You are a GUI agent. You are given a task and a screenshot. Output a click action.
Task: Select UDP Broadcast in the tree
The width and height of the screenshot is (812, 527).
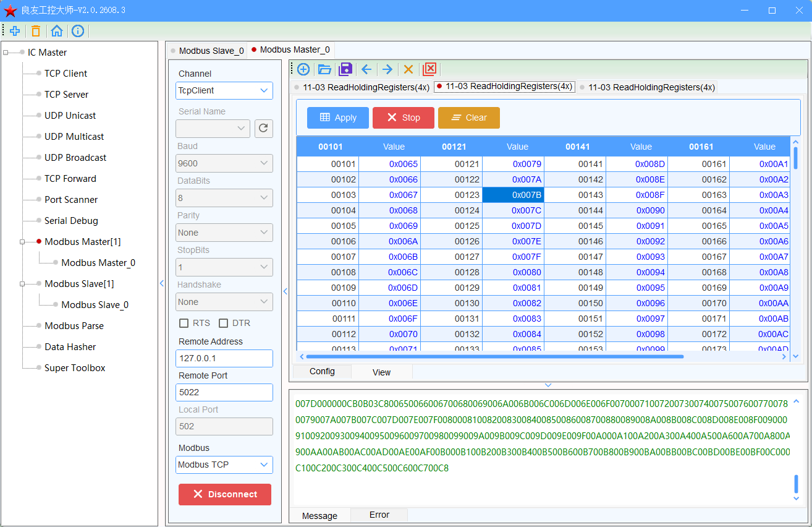(x=75, y=158)
